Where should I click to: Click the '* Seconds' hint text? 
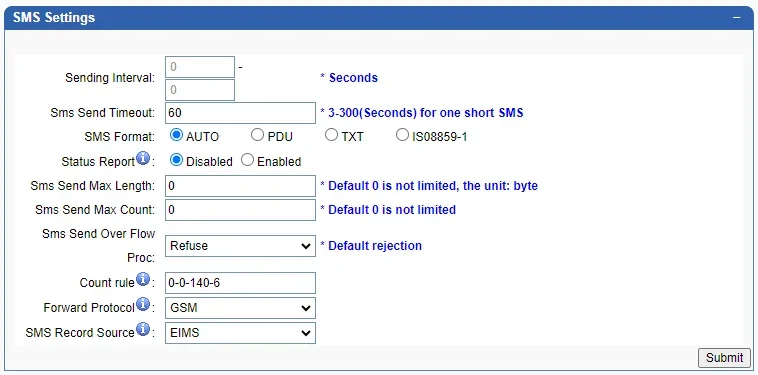[x=349, y=78]
